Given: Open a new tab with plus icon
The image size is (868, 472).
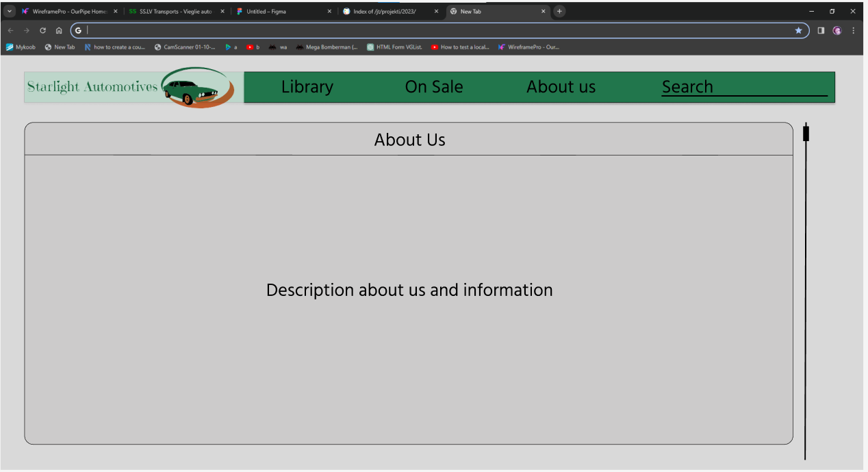Looking at the screenshot, I should pos(559,11).
